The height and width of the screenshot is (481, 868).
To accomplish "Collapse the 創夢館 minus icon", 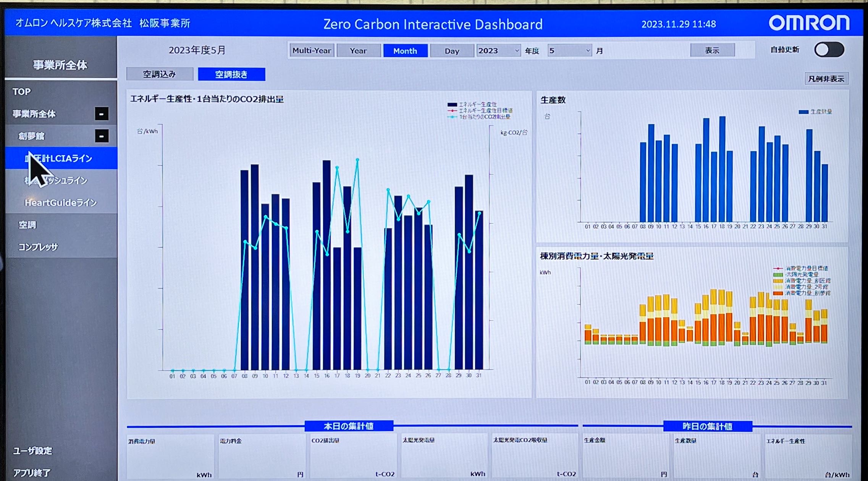I will 102,136.
